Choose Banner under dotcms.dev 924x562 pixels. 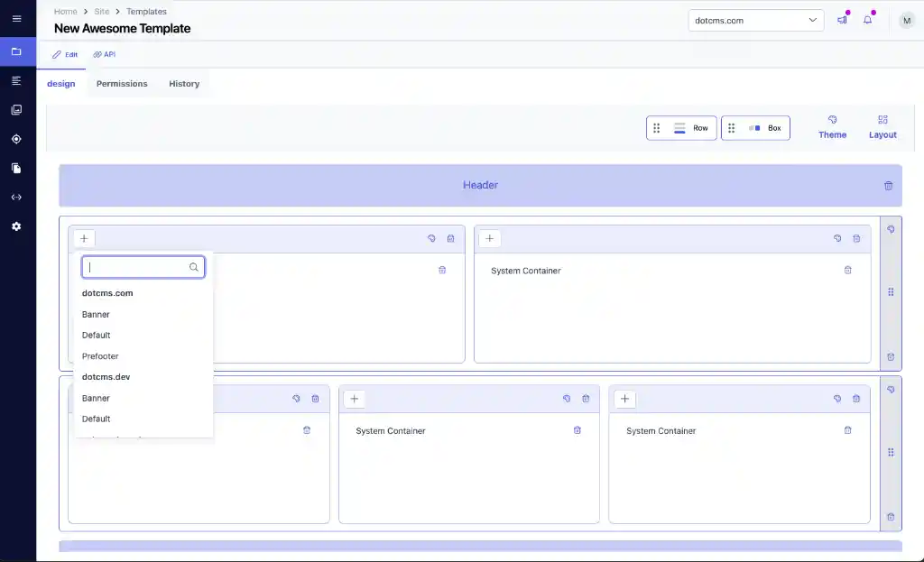96,398
